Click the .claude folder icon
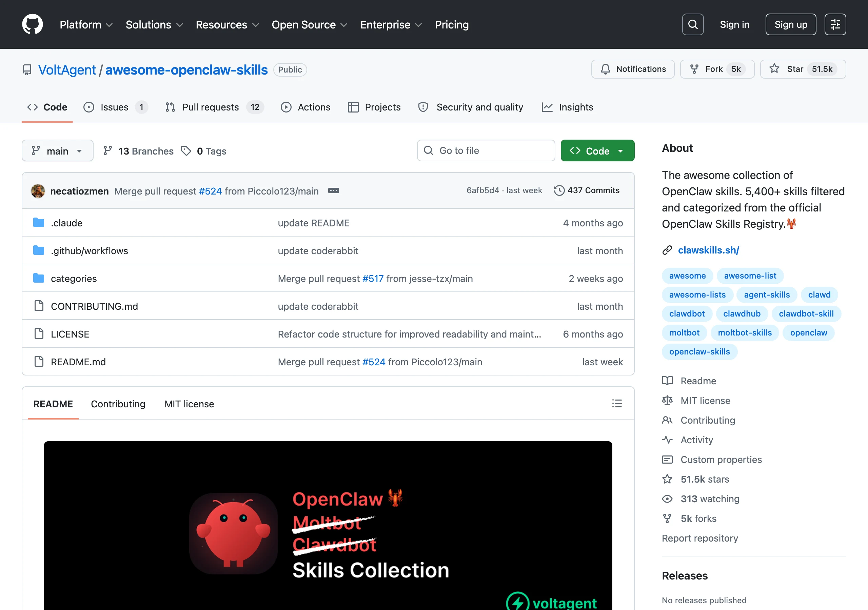This screenshot has height=610, width=868. pyautogui.click(x=39, y=223)
